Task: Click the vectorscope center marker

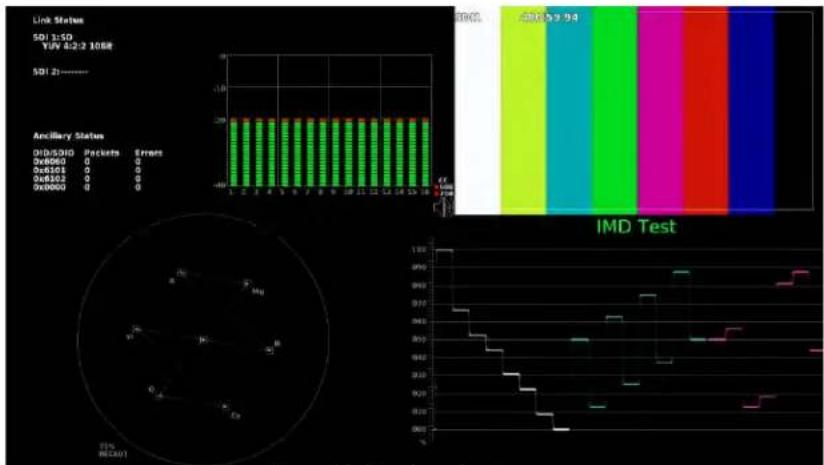Action: (x=203, y=340)
